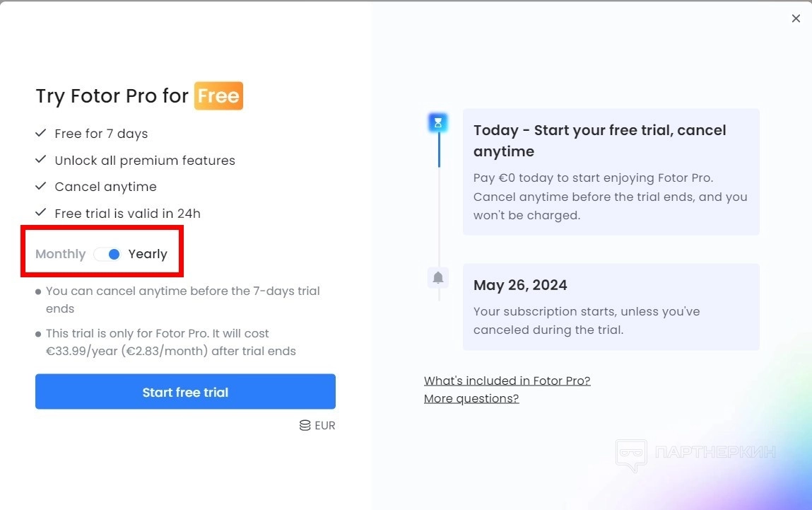Screen dimensions: 812x510
Task: Click the "Today - Start your free trial" card
Action: tap(611, 172)
